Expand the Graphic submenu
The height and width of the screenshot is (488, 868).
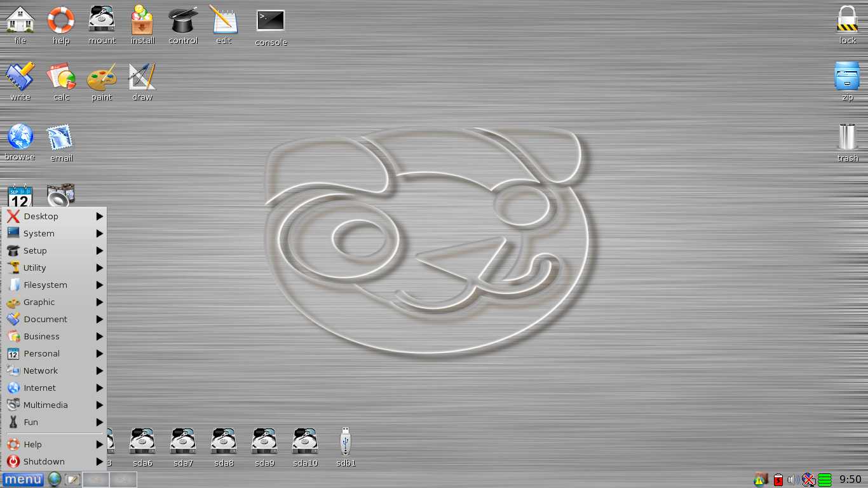coord(55,302)
